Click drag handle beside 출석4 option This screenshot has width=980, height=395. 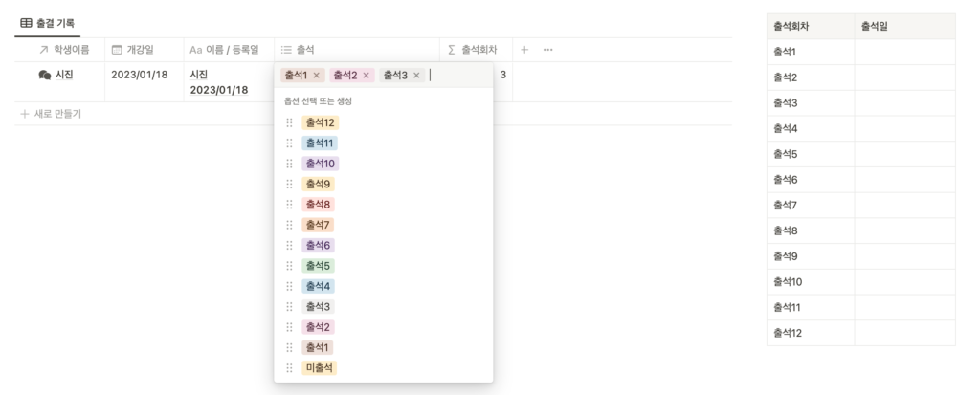coord(289,286)
